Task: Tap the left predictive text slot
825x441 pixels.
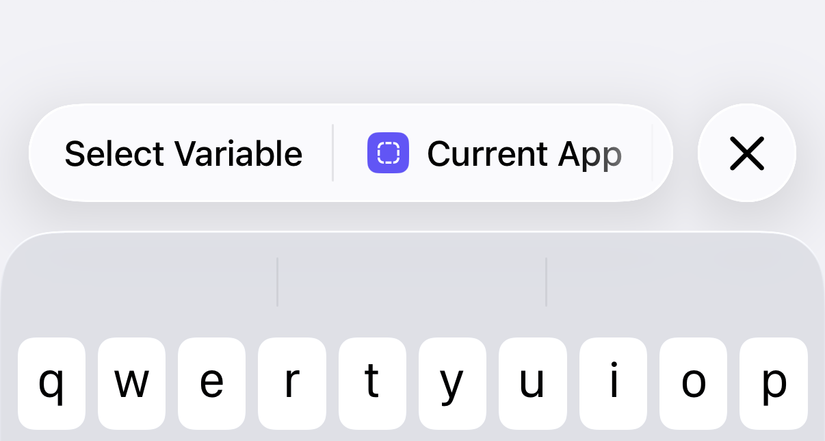Action: (x=140, y=283)
